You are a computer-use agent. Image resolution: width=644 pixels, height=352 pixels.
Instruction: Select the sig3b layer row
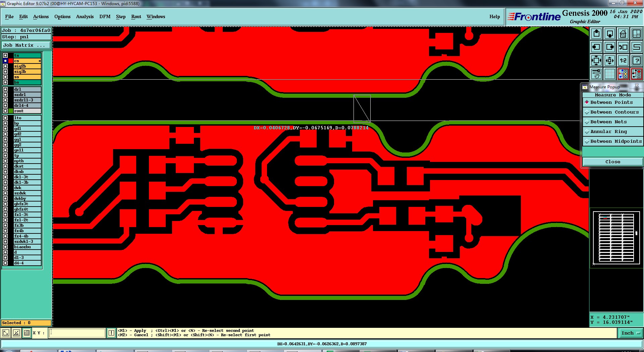(27, 72)
